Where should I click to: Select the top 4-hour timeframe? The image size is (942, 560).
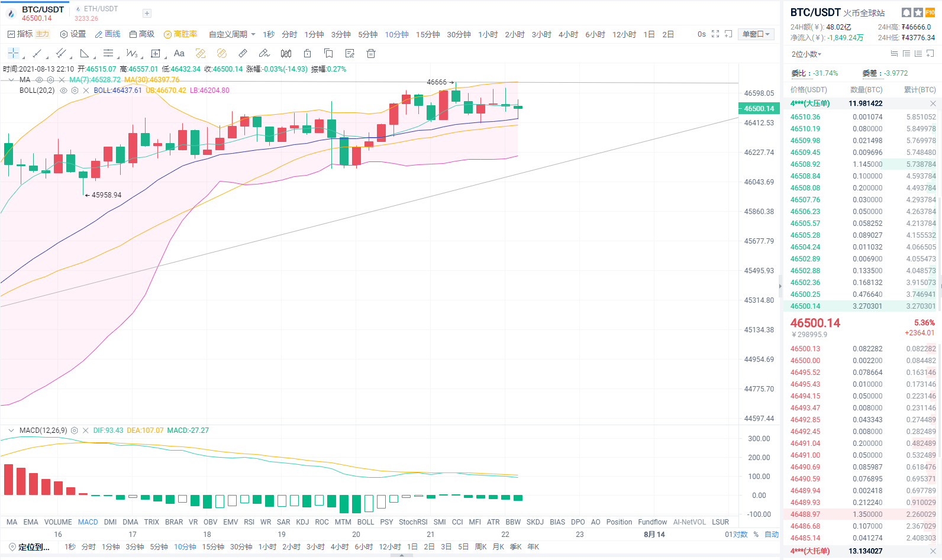[568, 34]
